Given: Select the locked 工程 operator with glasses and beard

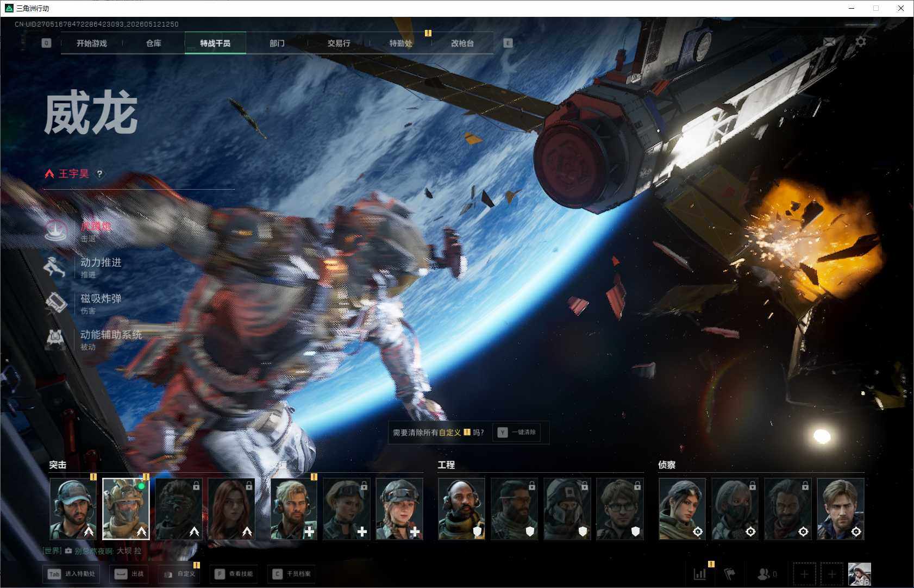Looking at the screenshot, I should [x=514, y=509].
